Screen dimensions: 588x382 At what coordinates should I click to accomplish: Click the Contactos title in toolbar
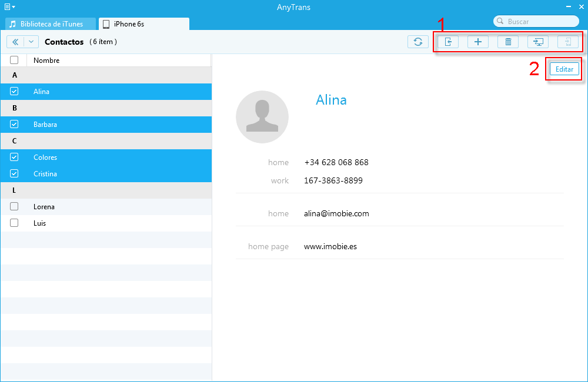click(64, 42)
